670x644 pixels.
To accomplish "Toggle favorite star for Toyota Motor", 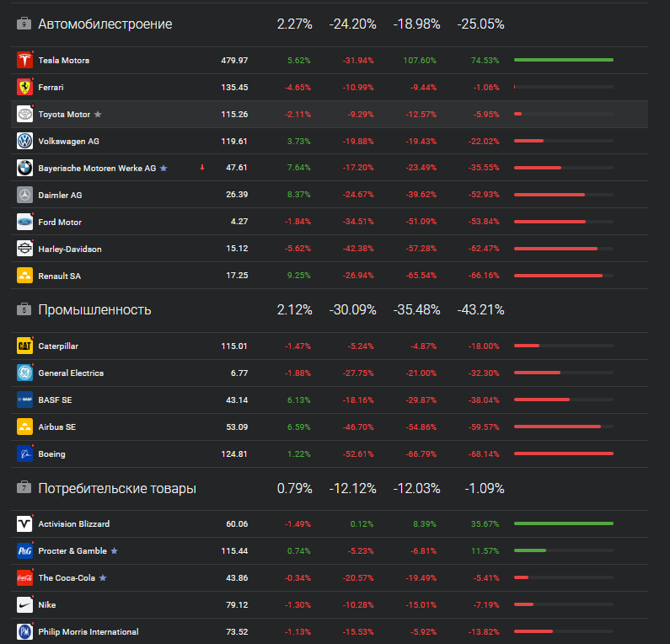I will pyautogui.click(x=98, y=115).
